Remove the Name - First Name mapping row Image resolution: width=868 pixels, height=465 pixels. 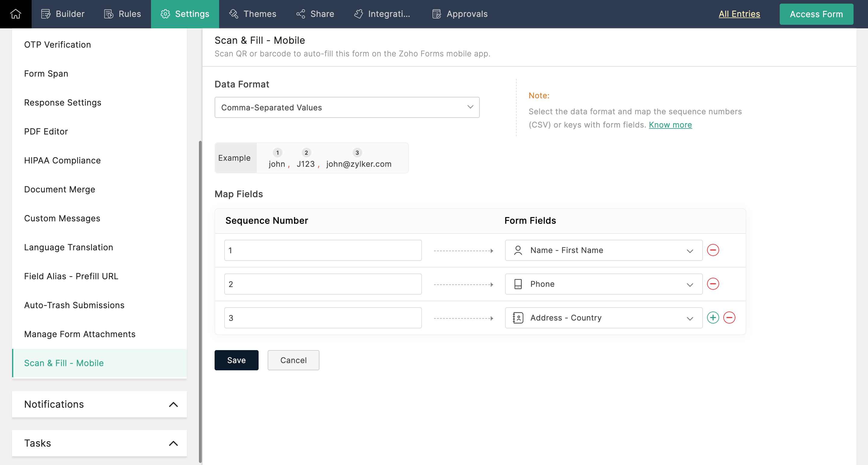pyautogui.click(x=713, y=250)
